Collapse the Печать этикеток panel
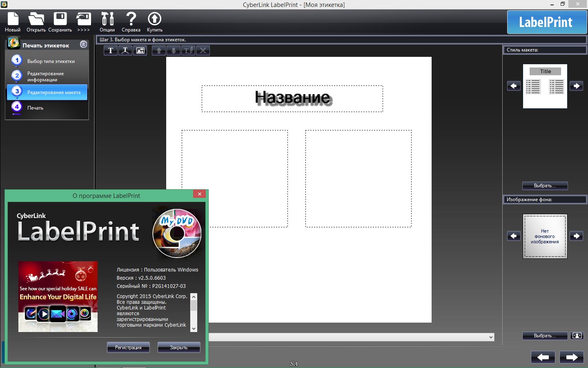588x368 pixels. point(84,45)
